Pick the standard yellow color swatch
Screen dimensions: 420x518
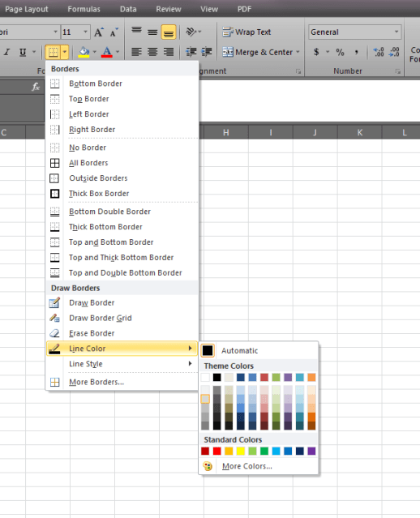pos(241,451)
